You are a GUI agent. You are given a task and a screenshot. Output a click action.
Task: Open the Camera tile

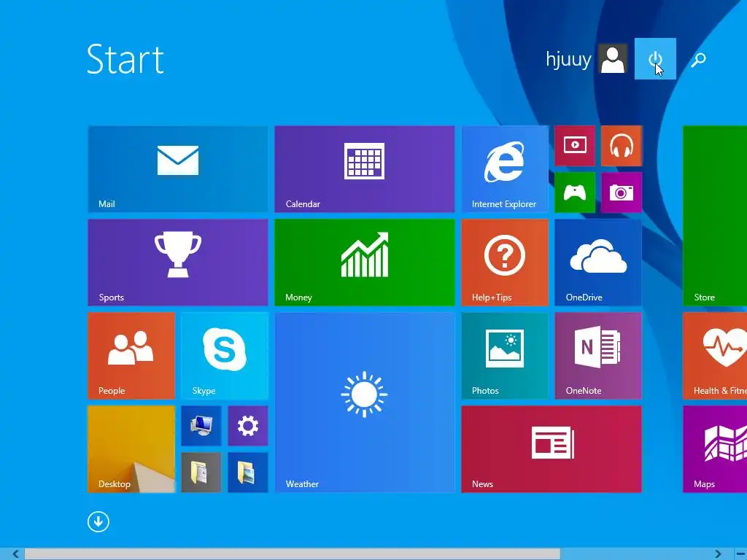click(622, 192)
